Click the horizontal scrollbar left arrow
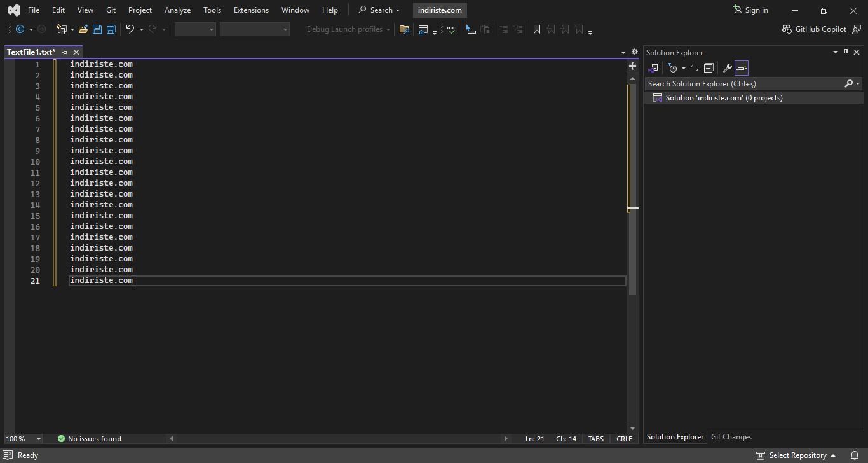Screen dimensions: 868x463 171,439
